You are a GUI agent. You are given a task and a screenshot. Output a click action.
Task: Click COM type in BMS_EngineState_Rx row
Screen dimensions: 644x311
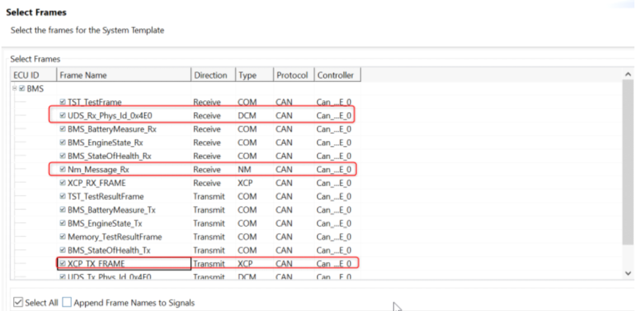247,143
